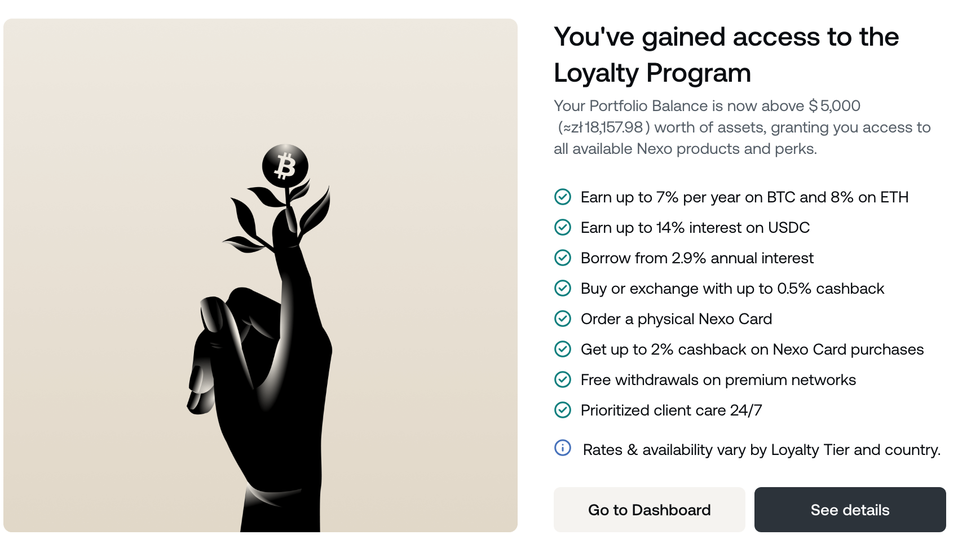Viewport: 980px width, 548px height.
Task: Click the 'Borrow from 2.9% annual interest' text
Action: coord(697,258)
